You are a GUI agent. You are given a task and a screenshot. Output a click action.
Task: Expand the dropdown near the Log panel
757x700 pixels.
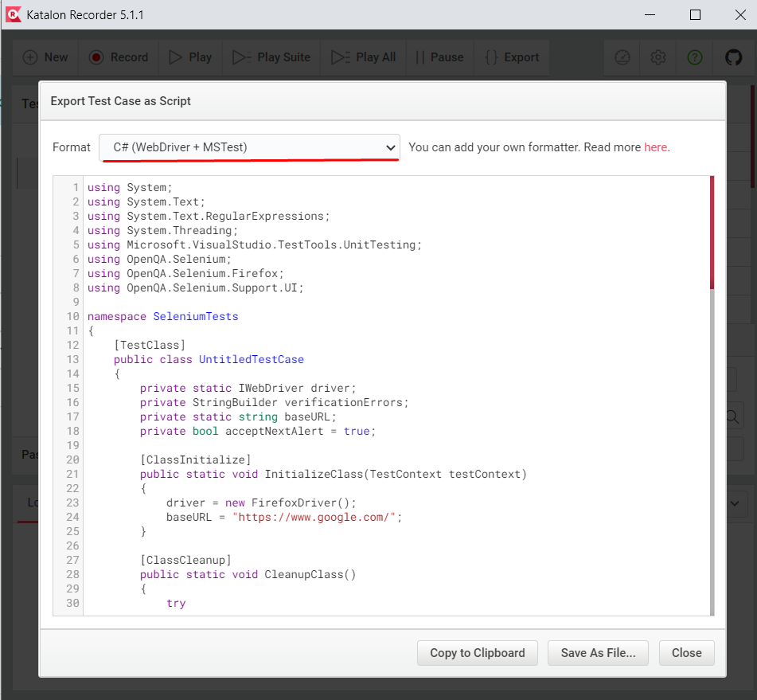pos(734,503)
